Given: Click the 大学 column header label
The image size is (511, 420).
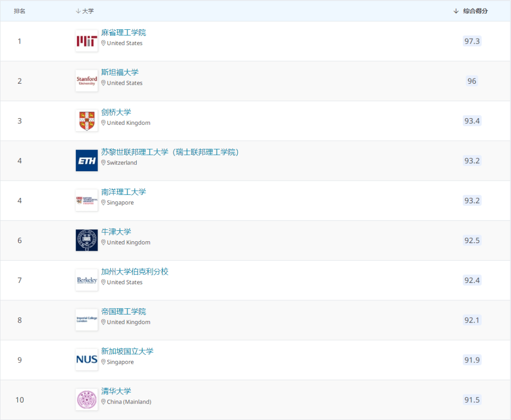Looking at the screenshot, I should [x=88, y=11].
